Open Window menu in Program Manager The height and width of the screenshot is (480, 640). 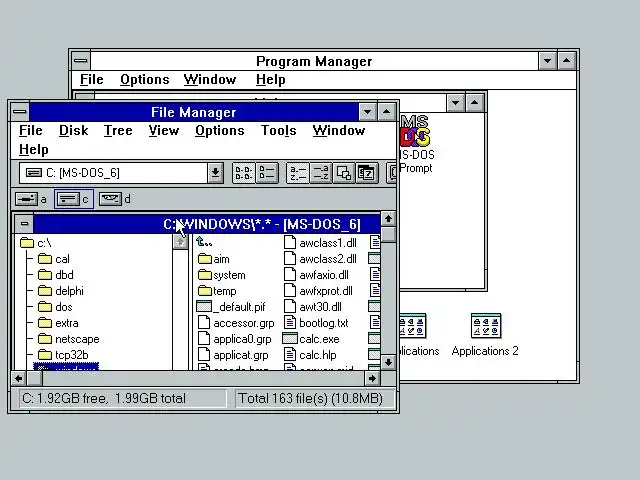[210, 80]
